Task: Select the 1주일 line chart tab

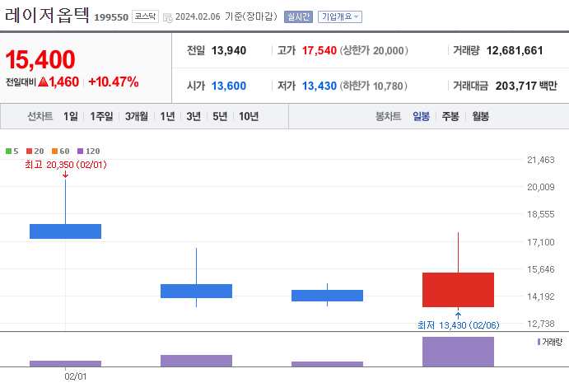Action: (x=101, y=116)
